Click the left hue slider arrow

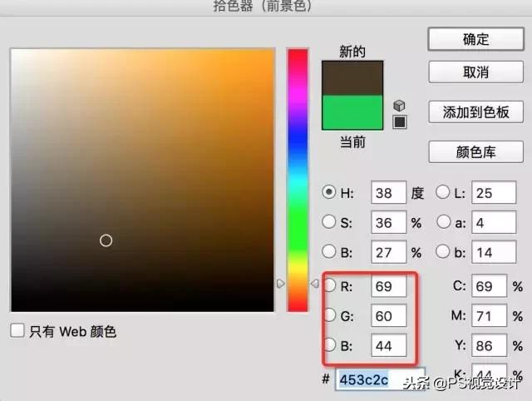[281, 284]
